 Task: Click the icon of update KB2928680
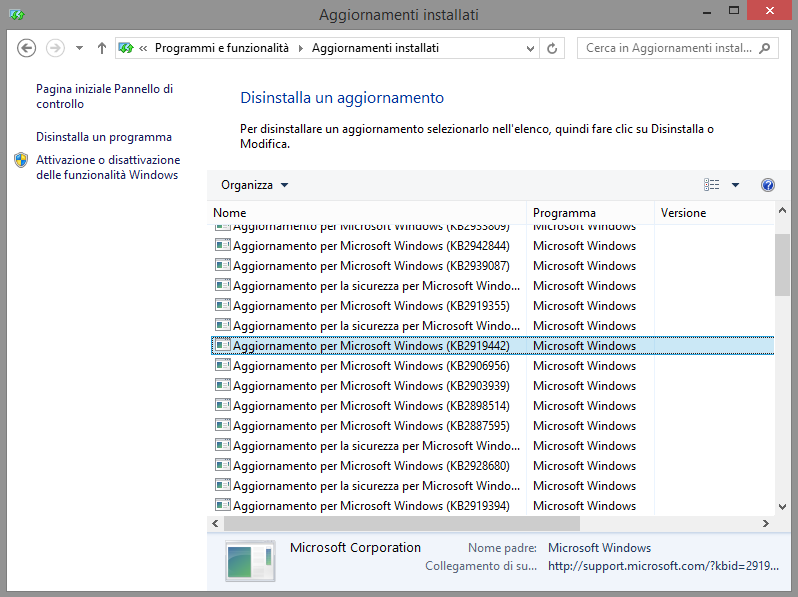tap(222, 465)
